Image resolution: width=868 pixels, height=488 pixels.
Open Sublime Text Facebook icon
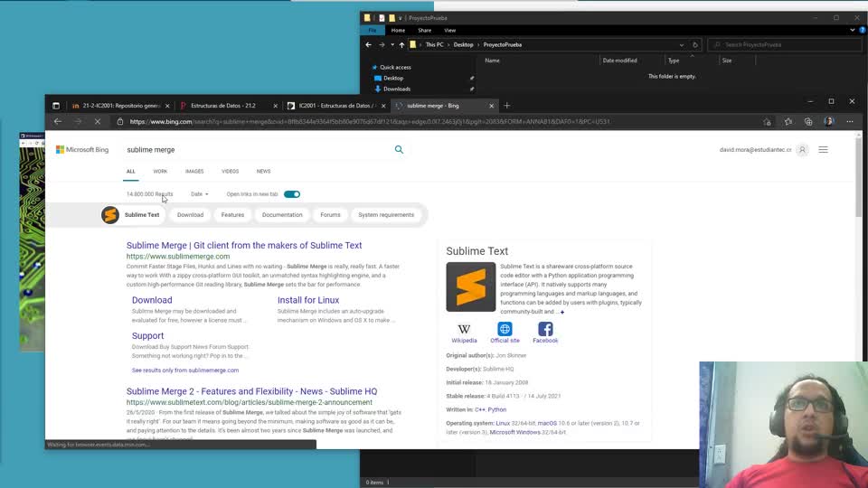tap(545, 329)
